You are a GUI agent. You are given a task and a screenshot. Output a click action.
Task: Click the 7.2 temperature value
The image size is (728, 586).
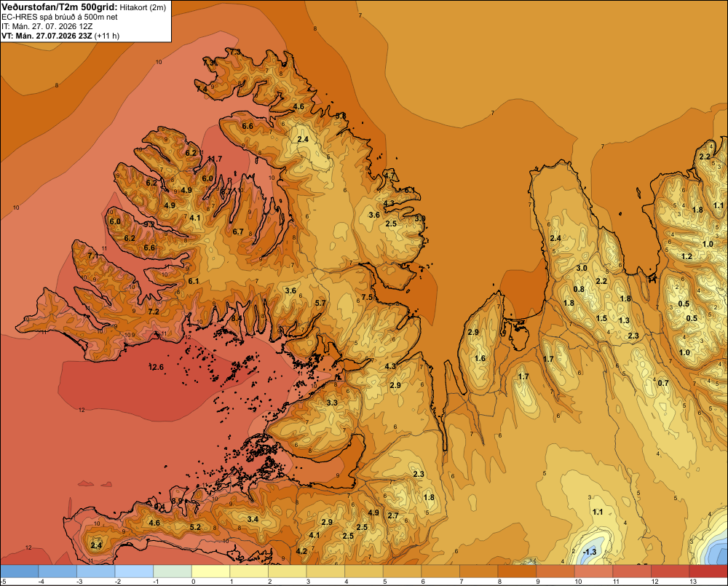coord(154,312)
